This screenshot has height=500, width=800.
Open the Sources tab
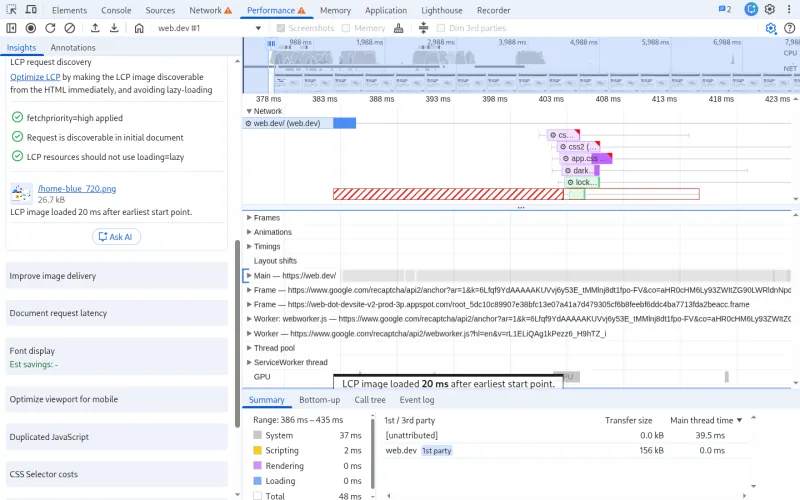point(160,10)
